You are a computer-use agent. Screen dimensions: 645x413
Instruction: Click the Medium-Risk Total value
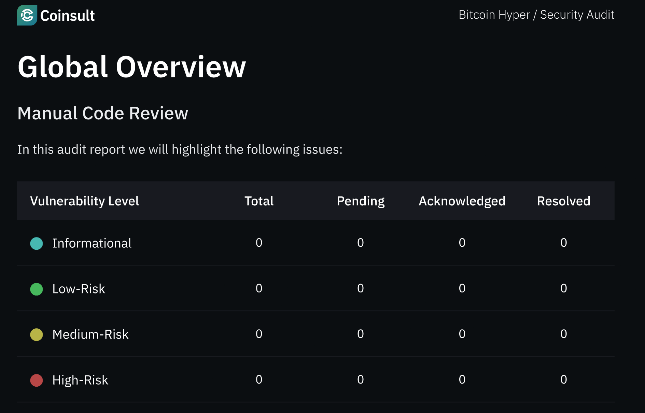(x=259, y=334)
